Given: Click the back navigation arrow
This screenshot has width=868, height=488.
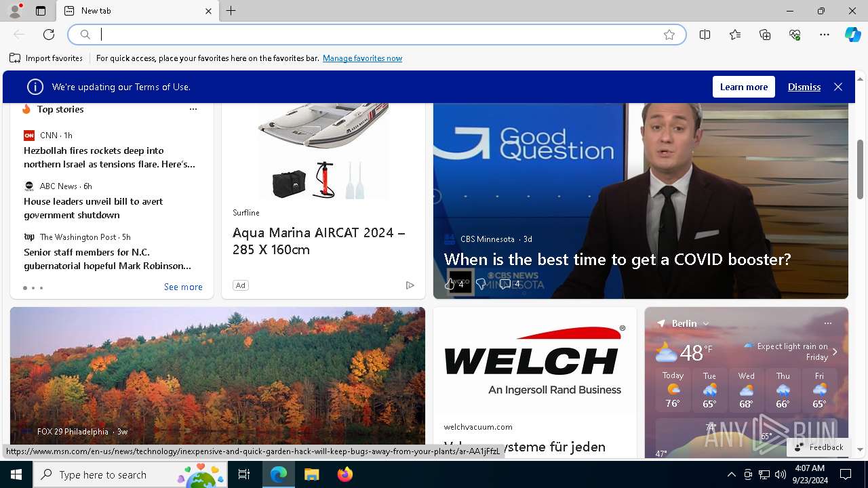Looking at the screenshot, I should pyautogui.click(x=19, y=35).
